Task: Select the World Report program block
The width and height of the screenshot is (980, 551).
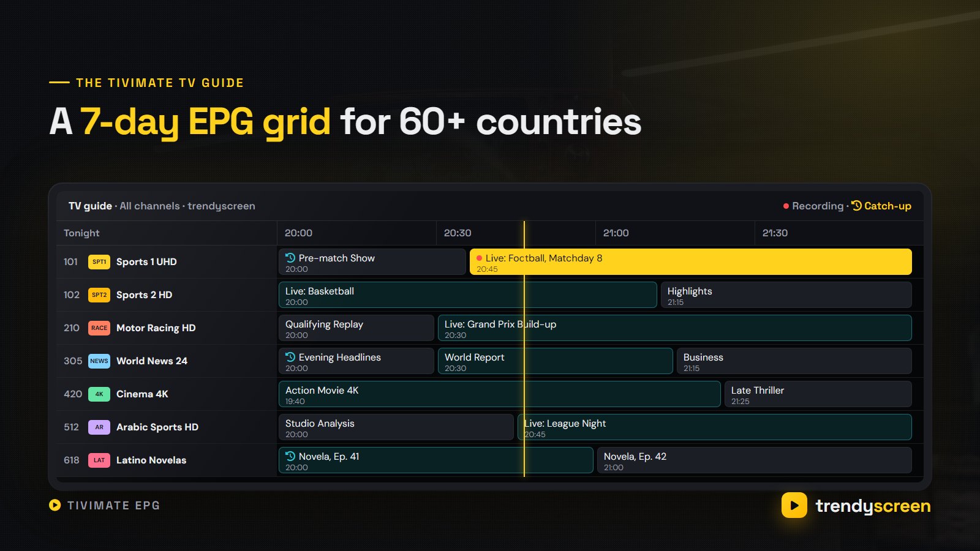Action: [556, 361]
